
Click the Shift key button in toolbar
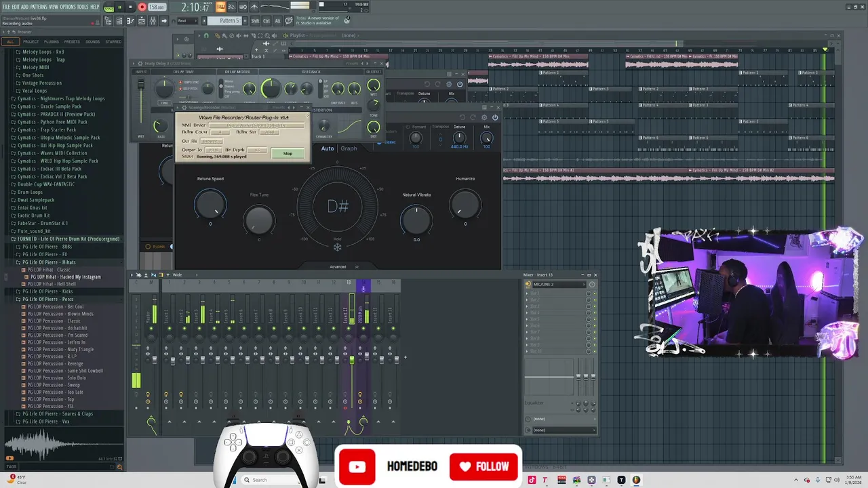tap(255, 21)
